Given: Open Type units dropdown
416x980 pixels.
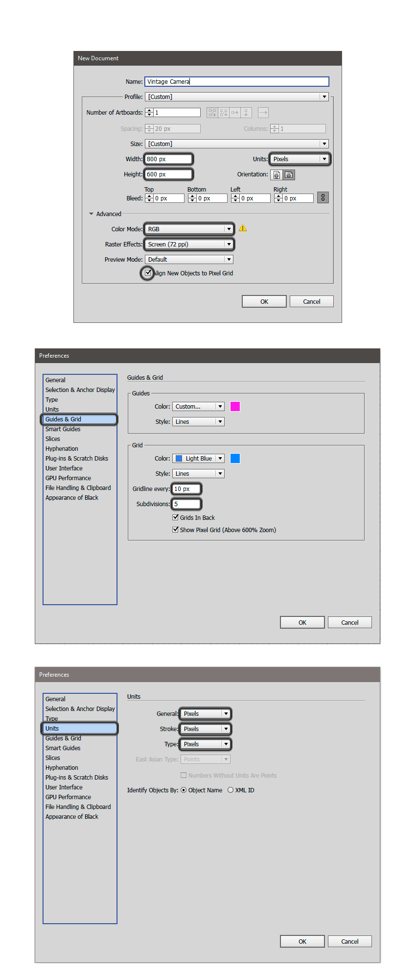Looking at the screenshot, I should 205,744.
